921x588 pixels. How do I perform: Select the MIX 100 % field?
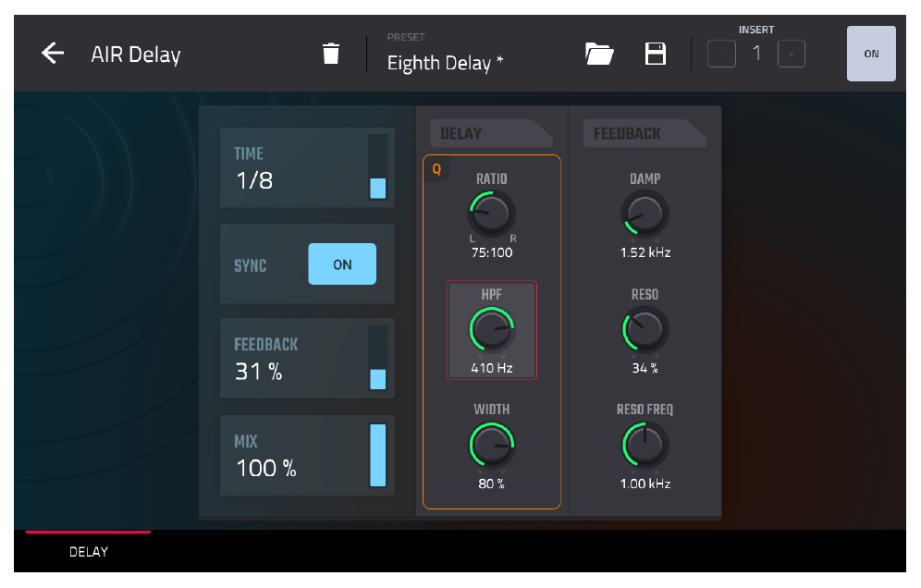(307, 456)
